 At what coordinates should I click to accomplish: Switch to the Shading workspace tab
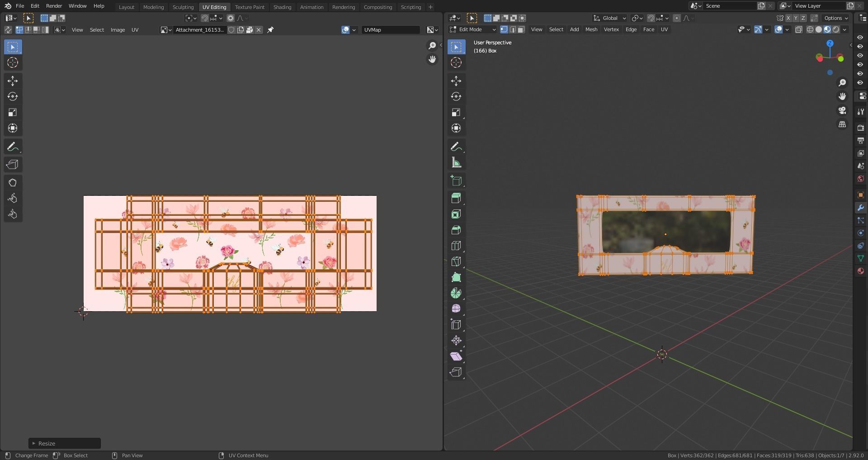282,7
